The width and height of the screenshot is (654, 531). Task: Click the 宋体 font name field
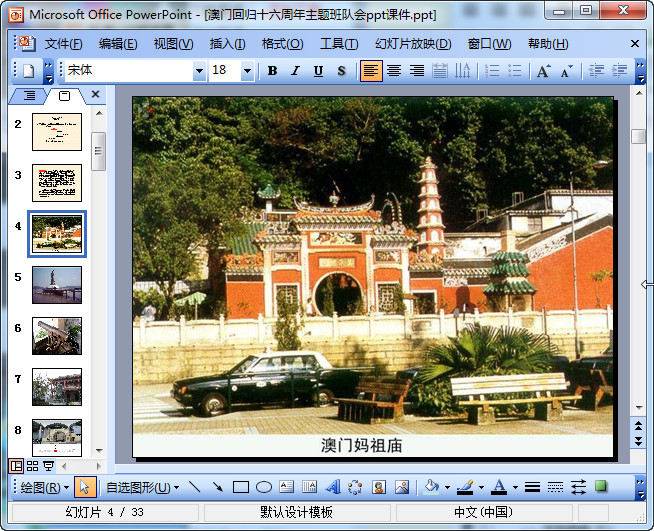tap(129, 71)
